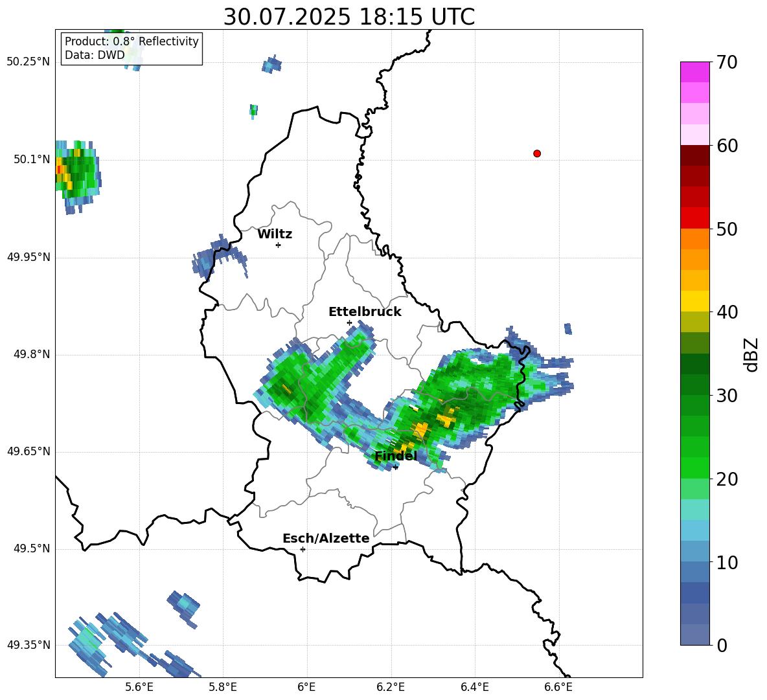767x700 pixels.
Task: Click the colorbar value 60
Action: point(727,146)
